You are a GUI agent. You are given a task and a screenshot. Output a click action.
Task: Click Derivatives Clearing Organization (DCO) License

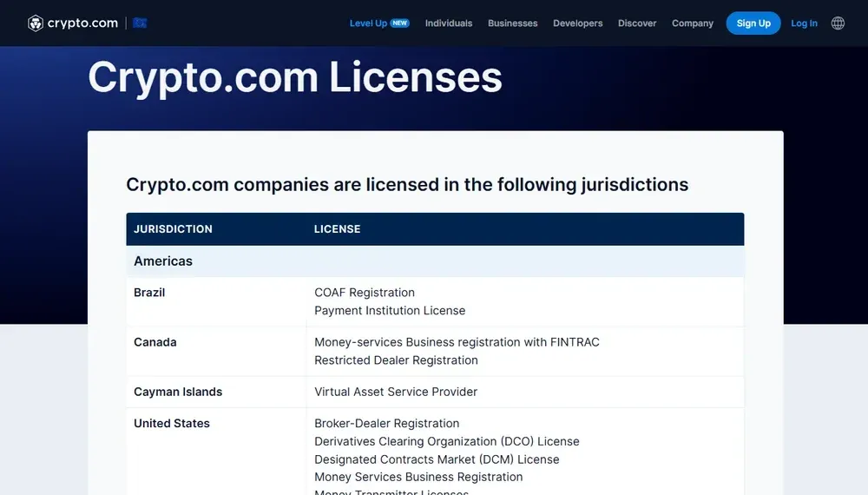447,442
